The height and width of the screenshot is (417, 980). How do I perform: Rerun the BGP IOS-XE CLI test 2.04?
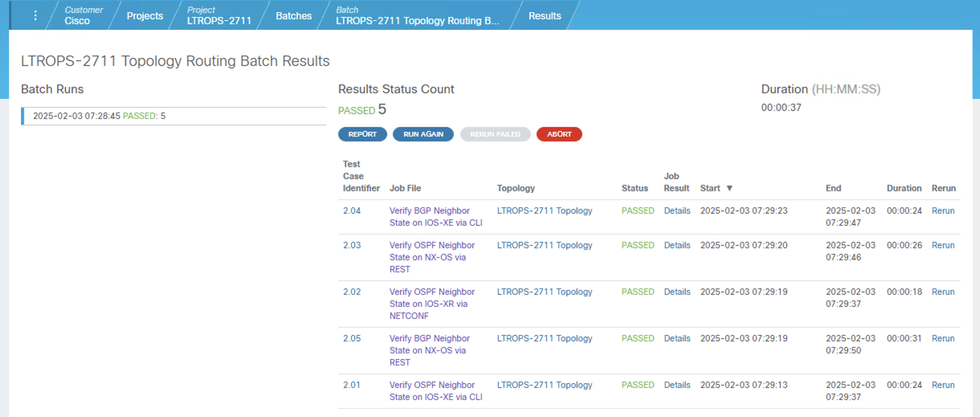[943, 211]
